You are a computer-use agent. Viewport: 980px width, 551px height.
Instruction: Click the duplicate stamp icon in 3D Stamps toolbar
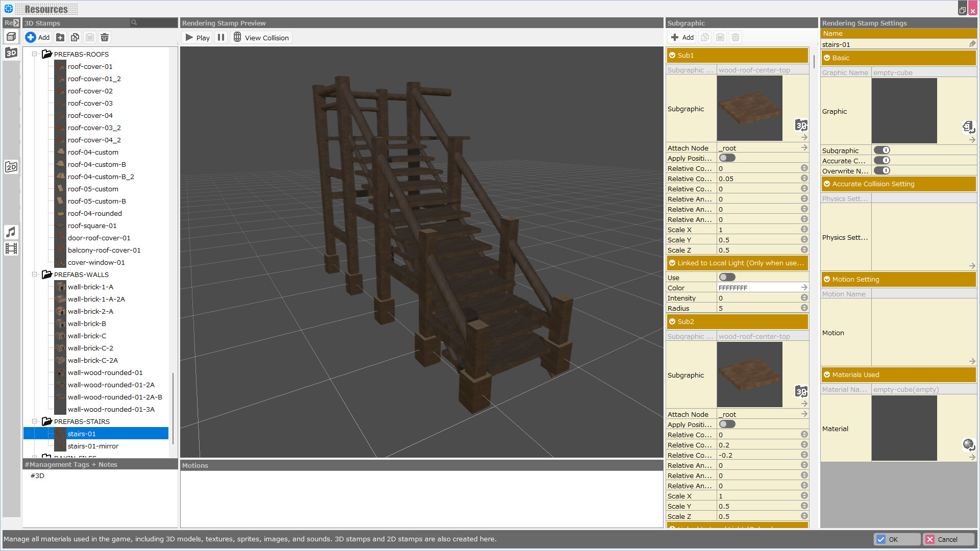coord(75,37)
